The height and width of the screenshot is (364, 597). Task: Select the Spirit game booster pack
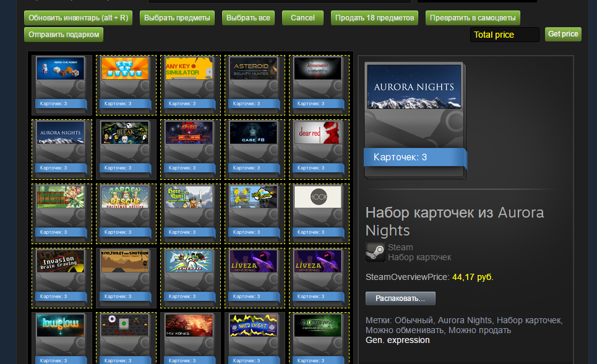point(191,150)
